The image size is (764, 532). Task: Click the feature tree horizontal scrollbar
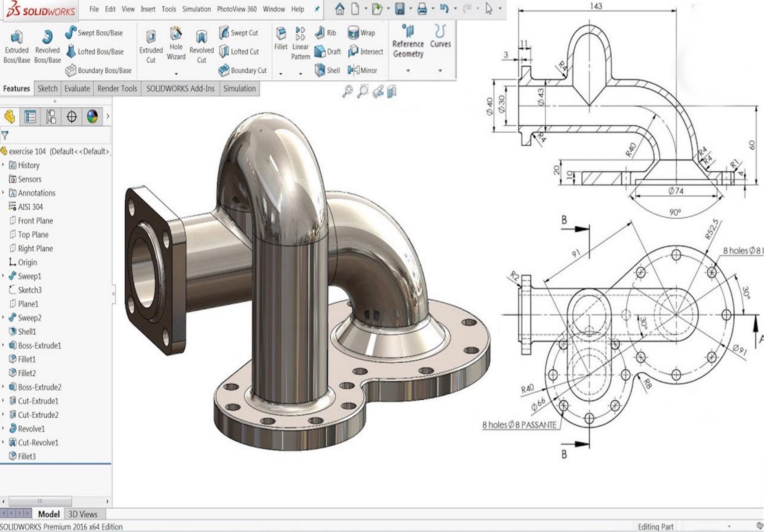40,501
